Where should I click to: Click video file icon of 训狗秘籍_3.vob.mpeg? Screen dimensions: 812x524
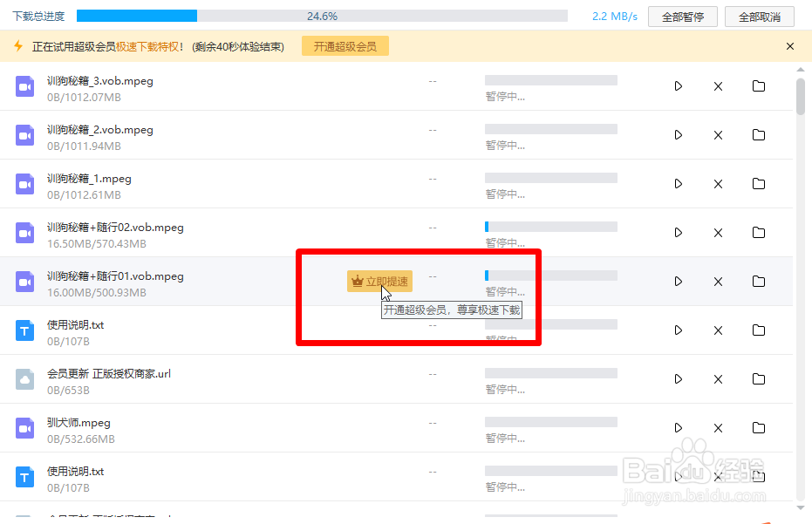coord(24,86)
